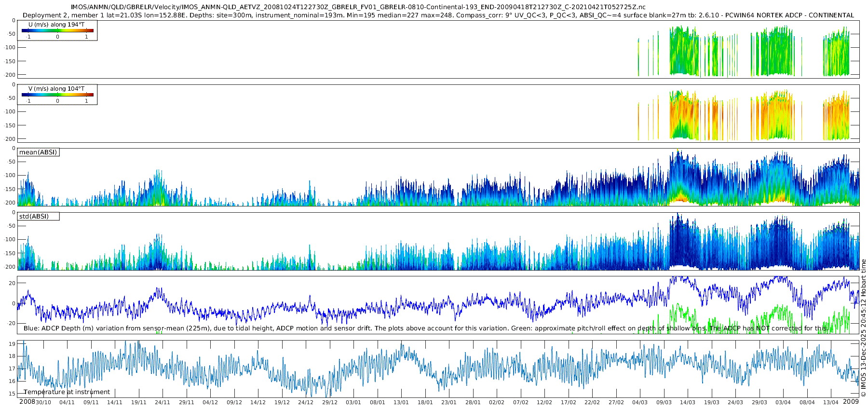Click the U velocity colorbar legend
This screenshot has height=410, width=868.
pos(57,30)
